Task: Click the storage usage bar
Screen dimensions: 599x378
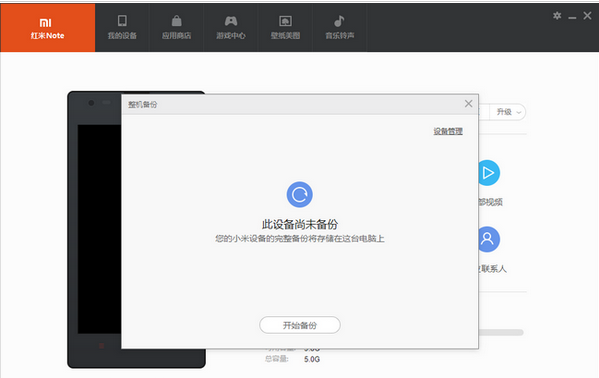Action: point(501,333)
